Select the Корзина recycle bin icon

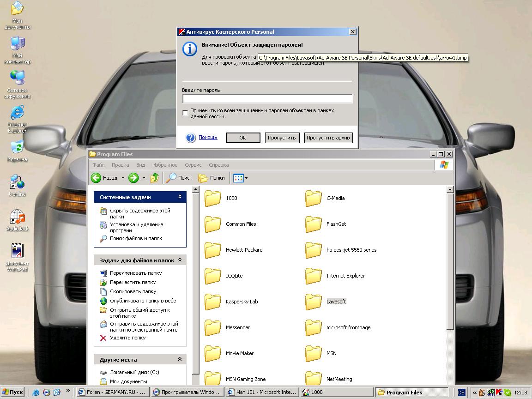click(x=17, y=151)
